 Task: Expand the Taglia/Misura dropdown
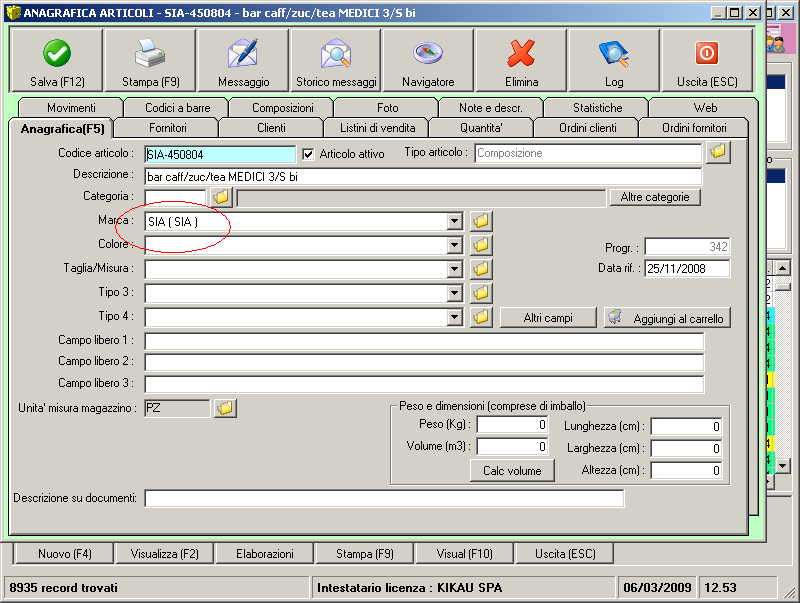(454, 270)
